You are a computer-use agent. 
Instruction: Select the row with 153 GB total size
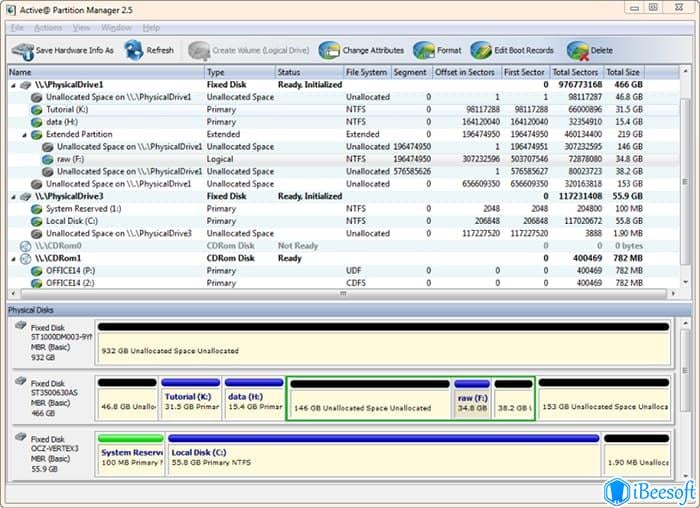pos(344,184)
